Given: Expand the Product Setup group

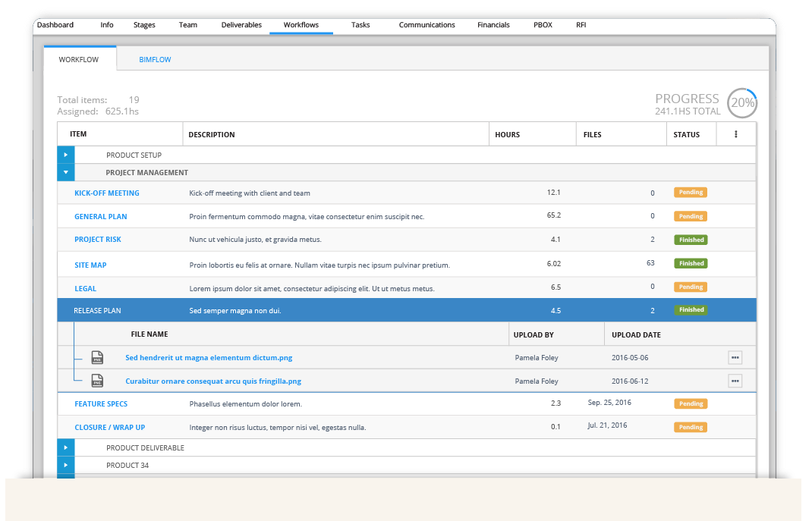Looking at the screenshot, I should tap(66, 155).
